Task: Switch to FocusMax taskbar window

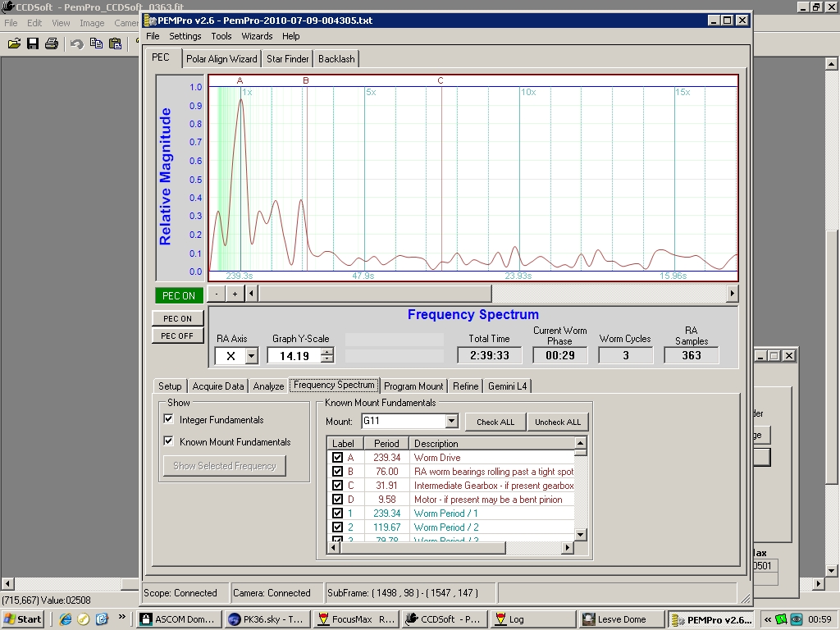Action: [356, 619]
